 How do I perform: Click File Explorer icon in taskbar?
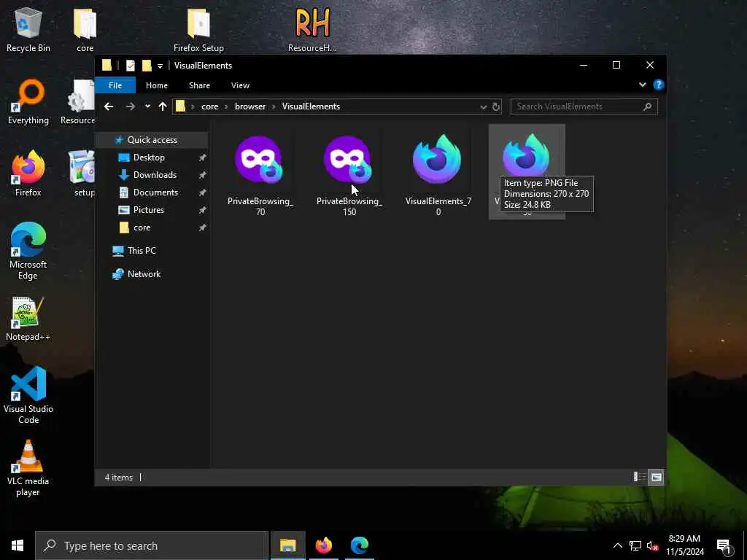287,545
